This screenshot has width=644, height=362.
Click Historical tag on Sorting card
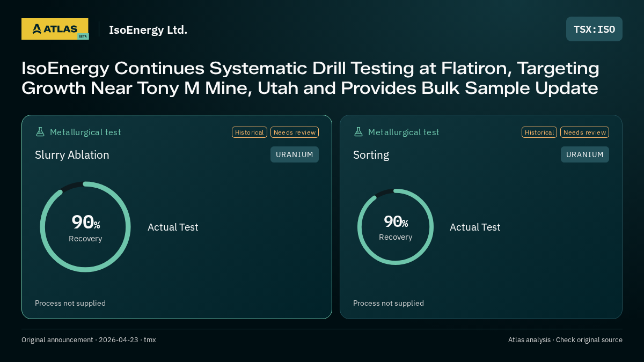click(x=539, y=132)
